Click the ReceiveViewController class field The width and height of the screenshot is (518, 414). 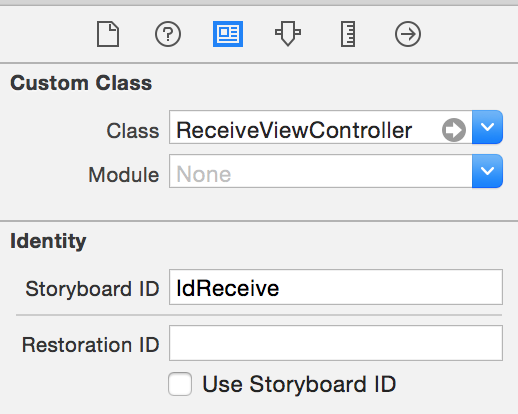coord(321,127)
